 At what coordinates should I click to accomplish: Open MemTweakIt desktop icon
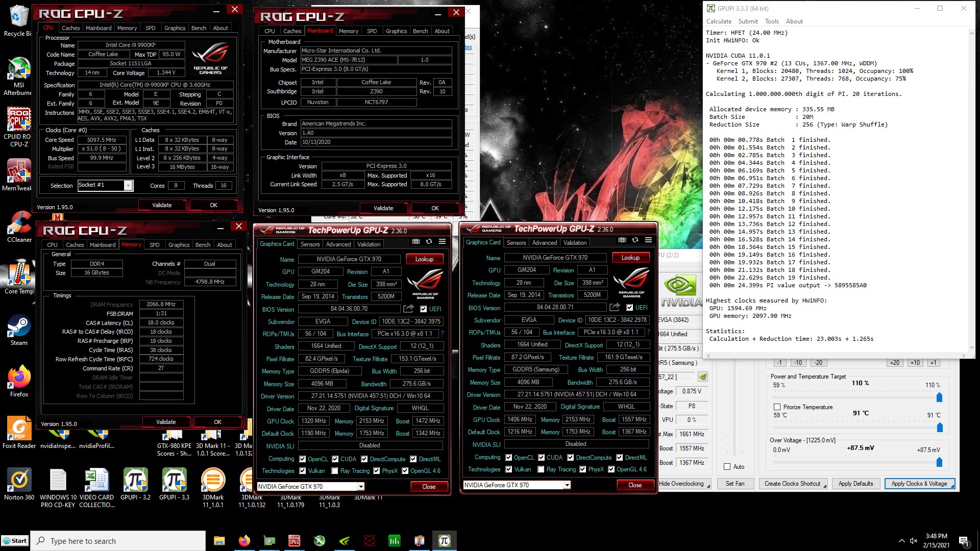18,175
